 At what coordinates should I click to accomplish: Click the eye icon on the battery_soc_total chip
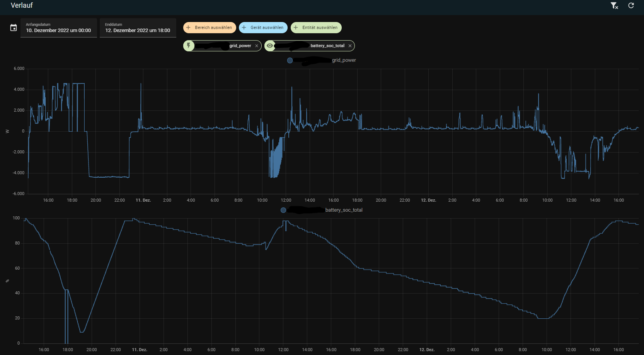(x=270, y=46)
